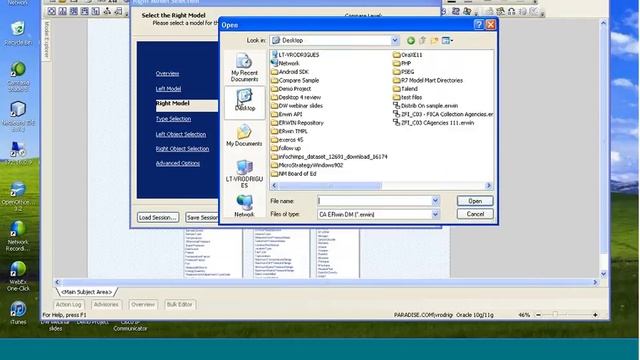Select Network entry in file list
This screenshot has width=640, height=360.
[x=285, y=63]
